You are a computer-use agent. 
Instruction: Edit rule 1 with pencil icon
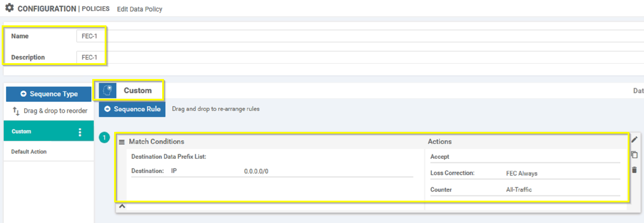pyautogui.click(x=634, y=139)
